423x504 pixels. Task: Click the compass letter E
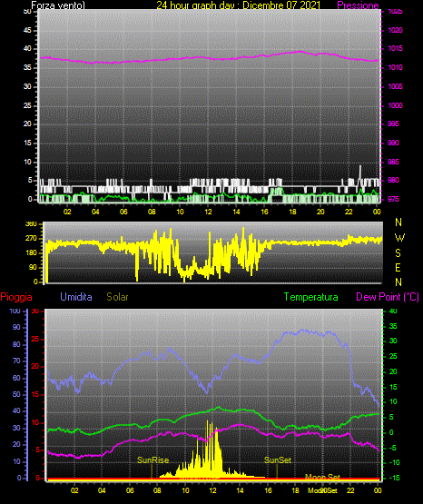tap(398, 267)
